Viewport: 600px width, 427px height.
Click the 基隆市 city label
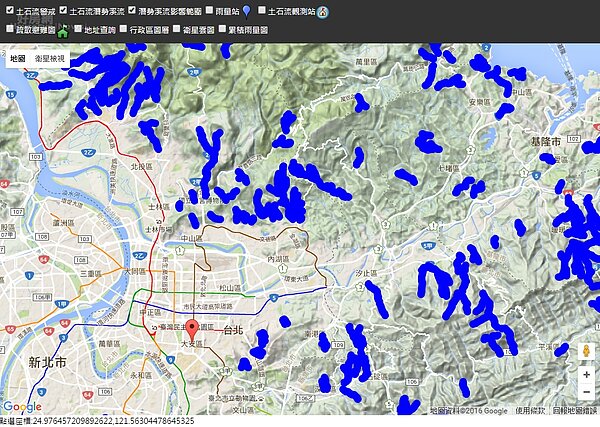(x=546, y=142)
